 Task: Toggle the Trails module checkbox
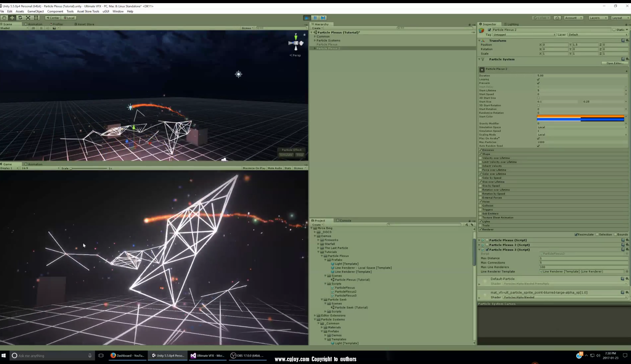480,226
